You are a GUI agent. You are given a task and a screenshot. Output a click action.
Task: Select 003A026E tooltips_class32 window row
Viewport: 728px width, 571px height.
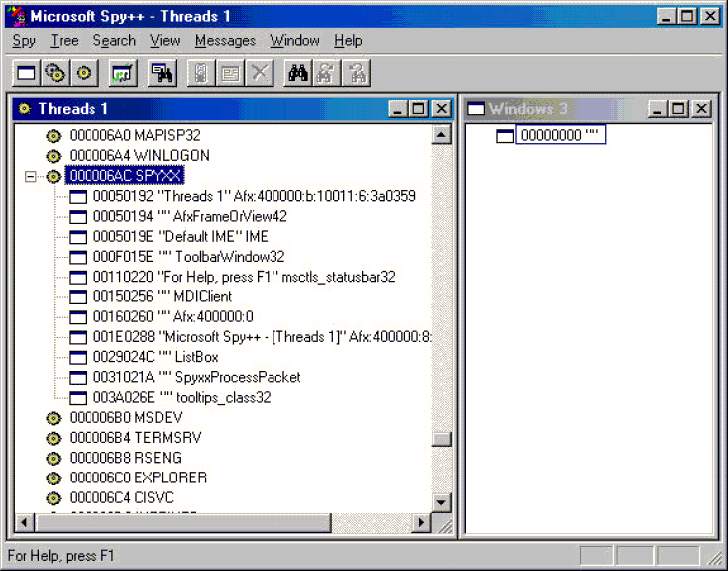pos(182,397)
